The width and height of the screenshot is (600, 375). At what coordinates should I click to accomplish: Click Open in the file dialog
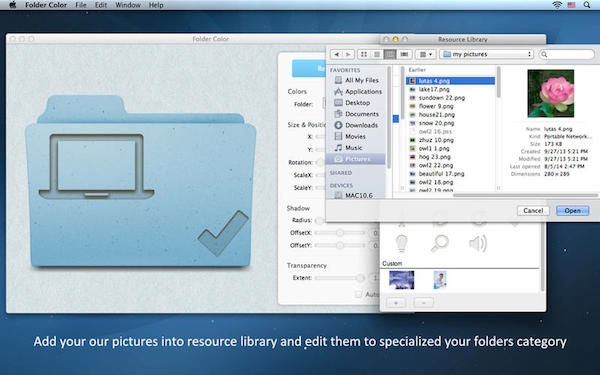coord(572,210)
